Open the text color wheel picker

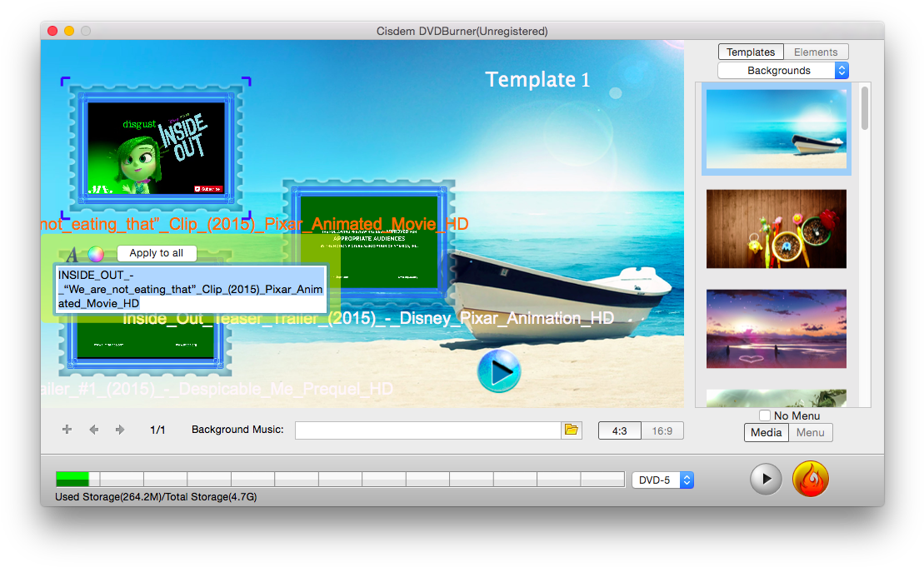click(x=94, y=252)
